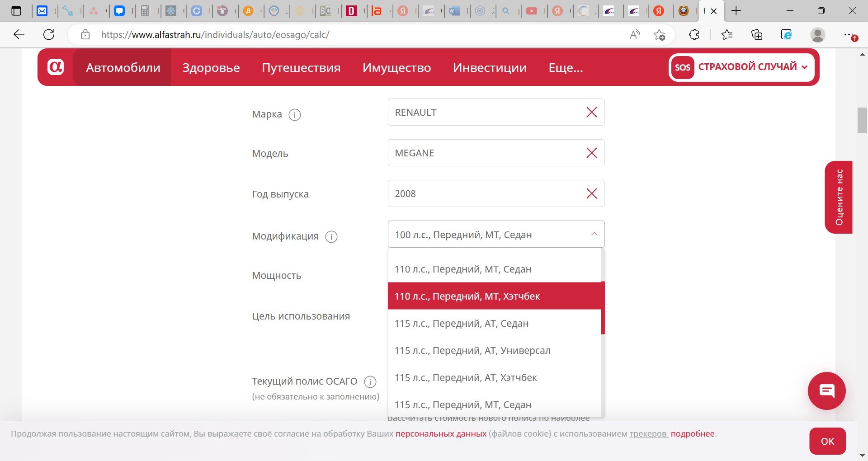Show info tooltip for Модификация
This screenshot has height=461, width=868.
pos(331,237)
